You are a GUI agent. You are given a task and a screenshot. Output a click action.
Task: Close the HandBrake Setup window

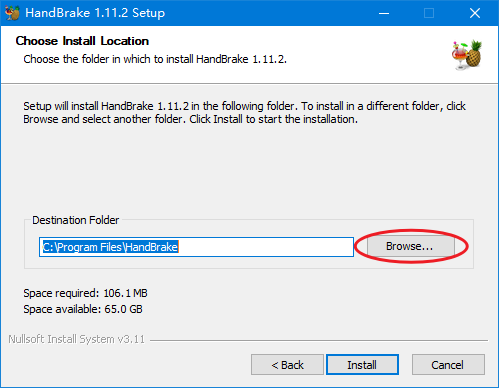pos(475,13)
